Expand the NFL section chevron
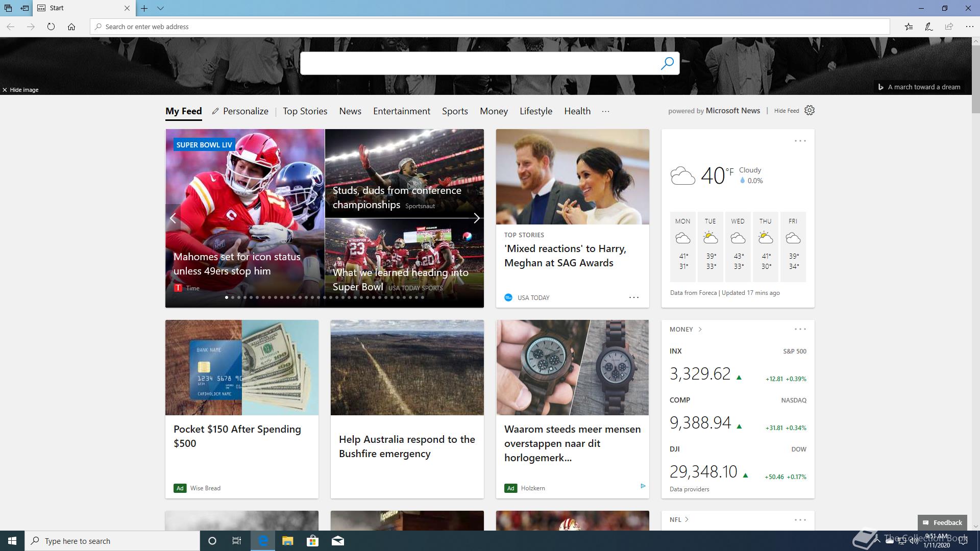Viewport: 980px width, 551px height. [687, 519]
